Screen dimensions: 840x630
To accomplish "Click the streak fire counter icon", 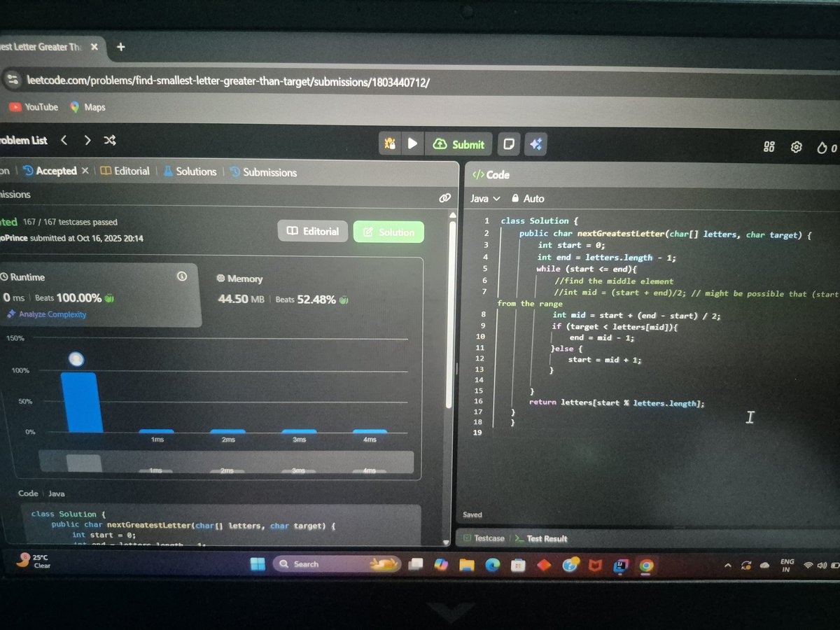I will (826, 147).
